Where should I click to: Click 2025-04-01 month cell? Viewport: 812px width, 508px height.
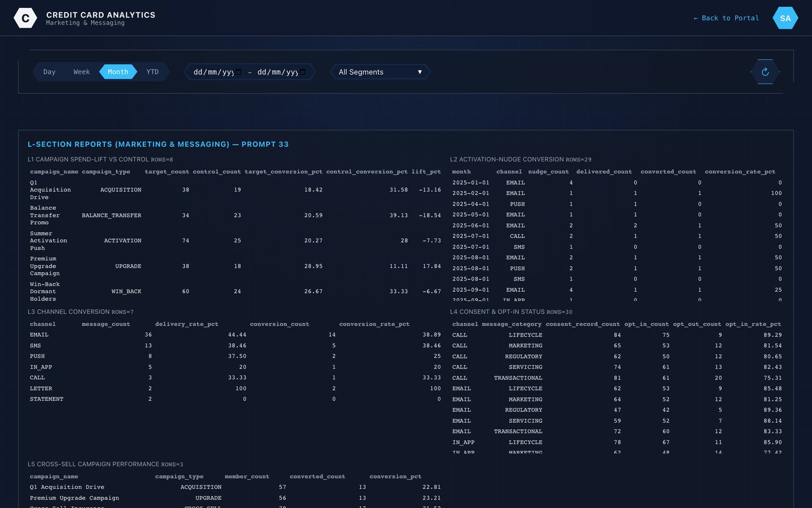point(471,204)
